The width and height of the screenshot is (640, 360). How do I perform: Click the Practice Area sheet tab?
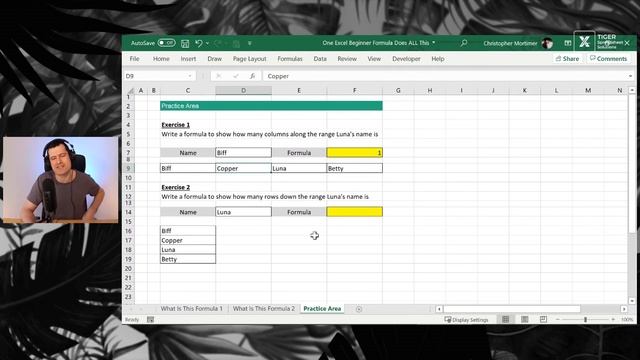pyautogui.click(x=322, y=309)
